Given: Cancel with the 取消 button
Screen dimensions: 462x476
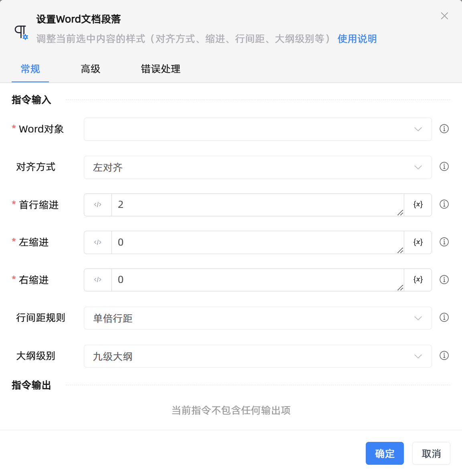Looking at the screenshot, I should click(x=431, y=453).
